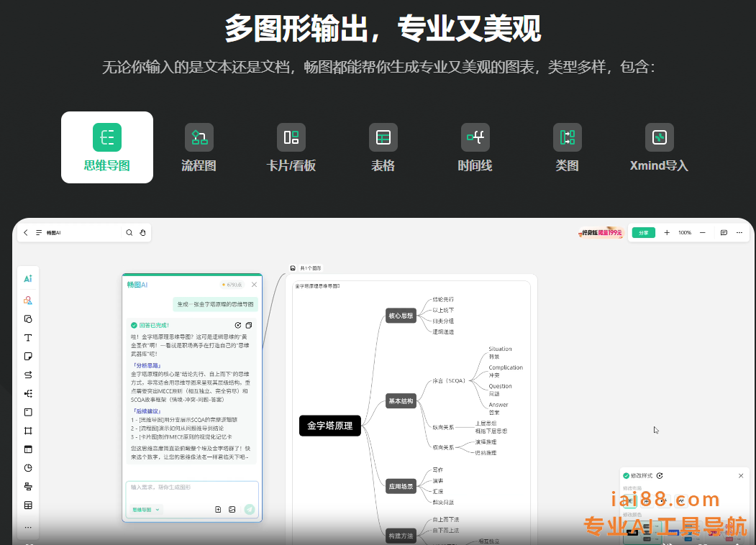Open the comments icon in top right toolbar

click(724, 233)
